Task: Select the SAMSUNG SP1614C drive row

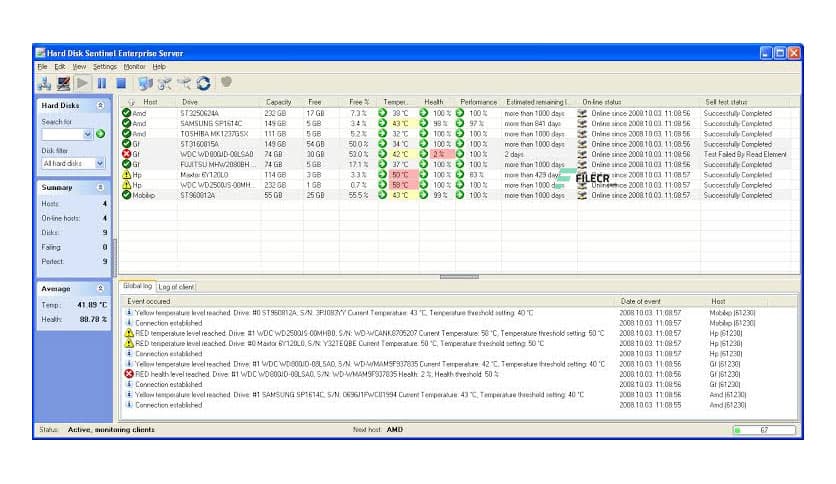Action: [459, 123]
